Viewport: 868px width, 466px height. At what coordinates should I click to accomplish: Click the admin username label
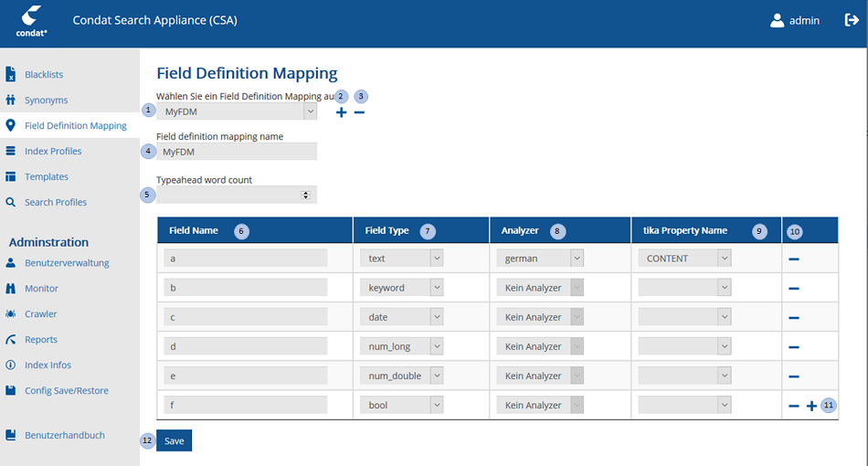tap(804, 20)
